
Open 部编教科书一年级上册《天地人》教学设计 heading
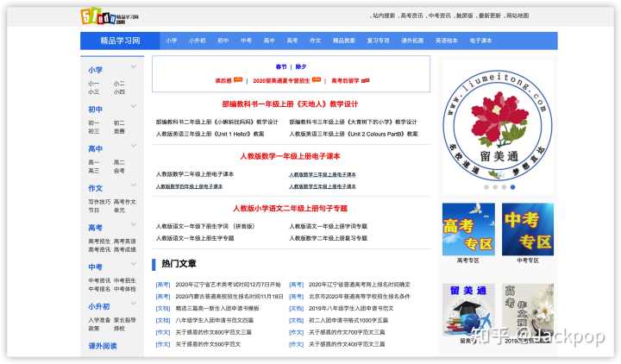click(x=290, y=104)
